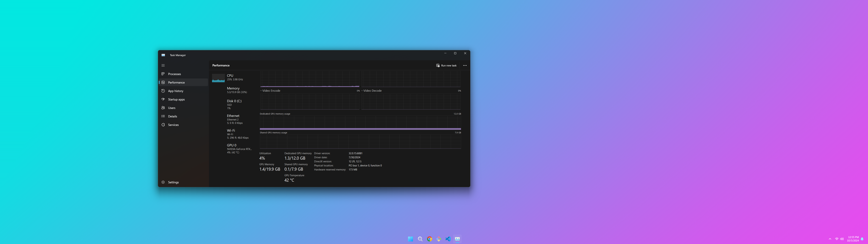Click the Startup apps gauge icon

coord(163,99)
